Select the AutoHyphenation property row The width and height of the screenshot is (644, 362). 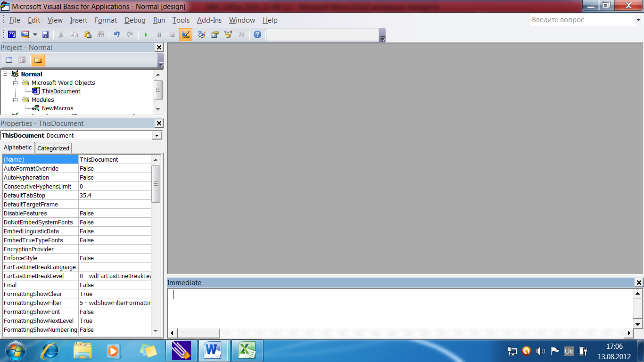pos(77,177)
